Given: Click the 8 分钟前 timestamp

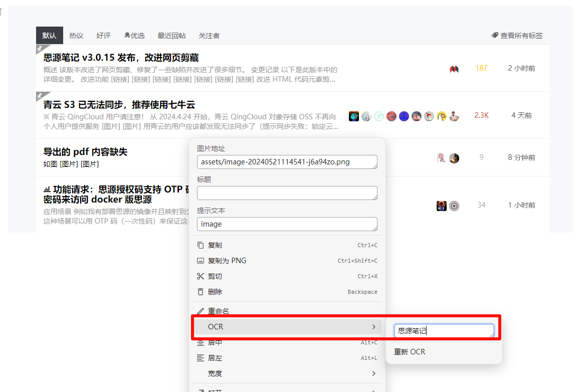Looking at the screenshot, I should pyautogui.click(x=521, y=157).
